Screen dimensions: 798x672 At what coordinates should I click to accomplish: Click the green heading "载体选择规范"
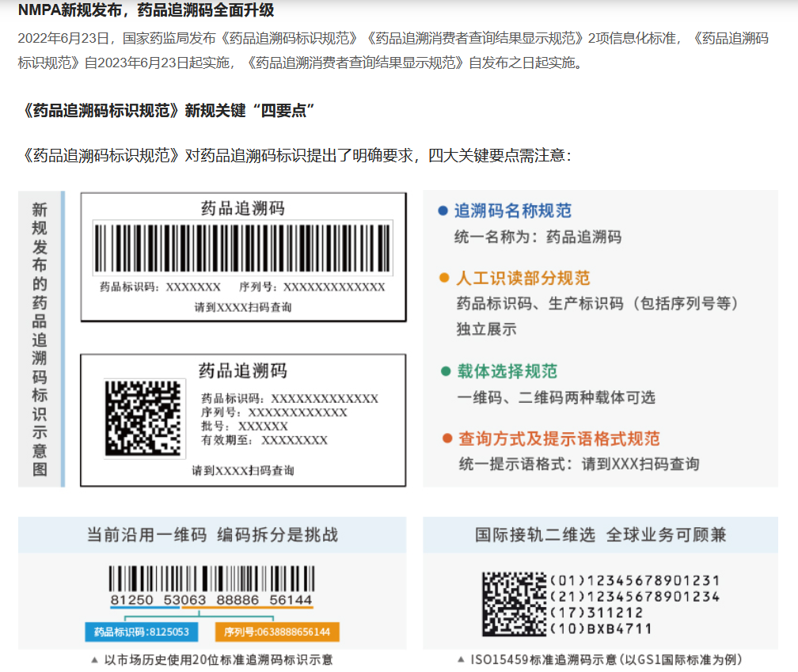tap(507, 371)
